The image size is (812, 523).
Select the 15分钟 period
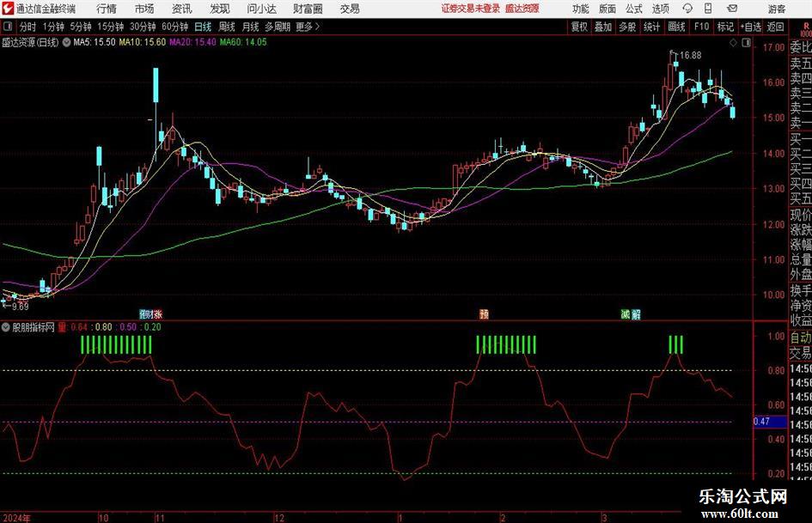coord(110,27)
